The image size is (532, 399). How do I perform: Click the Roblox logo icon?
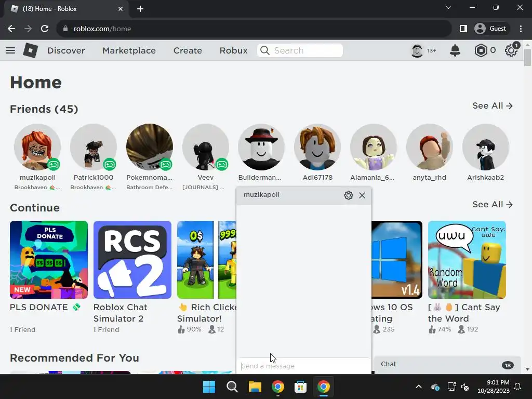[x=31, y=50]
